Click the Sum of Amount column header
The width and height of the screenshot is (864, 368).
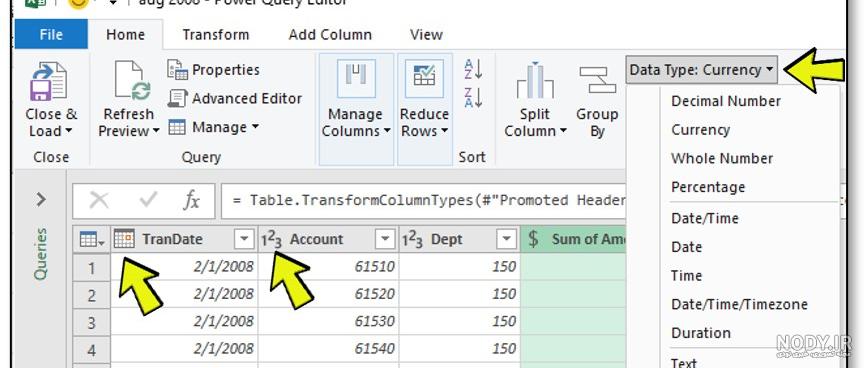point(574,239)
